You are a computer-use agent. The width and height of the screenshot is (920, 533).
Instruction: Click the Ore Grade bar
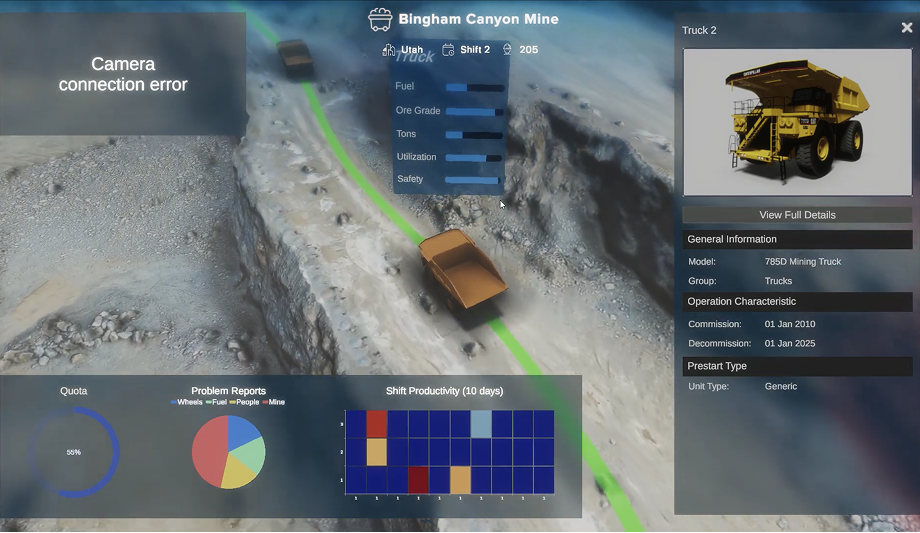click(x=475, y=112)
